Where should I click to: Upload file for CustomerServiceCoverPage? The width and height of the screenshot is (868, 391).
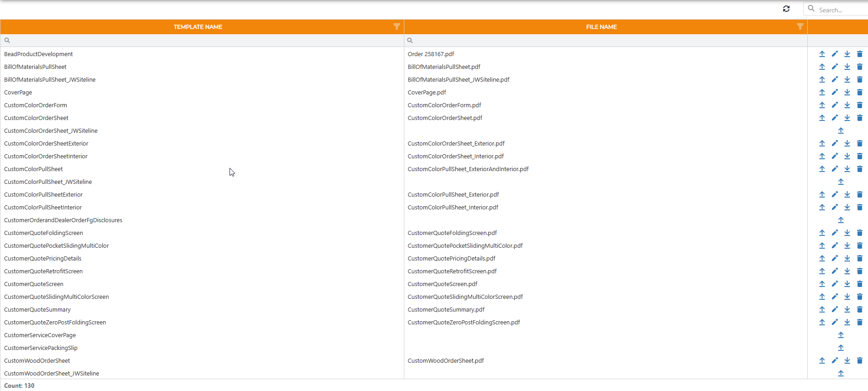[841, 335]
